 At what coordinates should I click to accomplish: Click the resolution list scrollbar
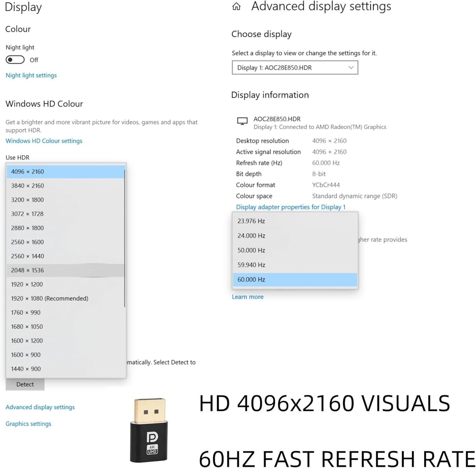[124, 238]
